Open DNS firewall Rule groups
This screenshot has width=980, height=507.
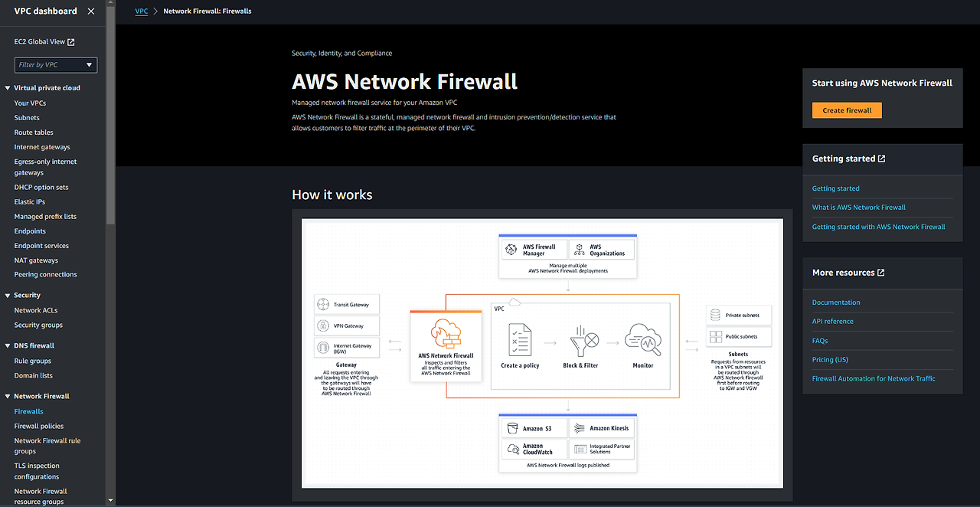[33, 361]
